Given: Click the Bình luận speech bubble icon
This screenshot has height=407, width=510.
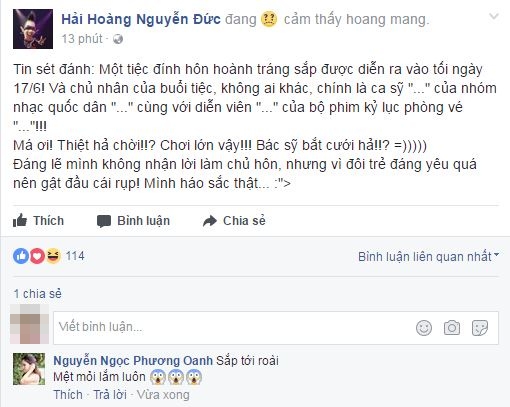Looking at the screenshot, I should point(104,221).
